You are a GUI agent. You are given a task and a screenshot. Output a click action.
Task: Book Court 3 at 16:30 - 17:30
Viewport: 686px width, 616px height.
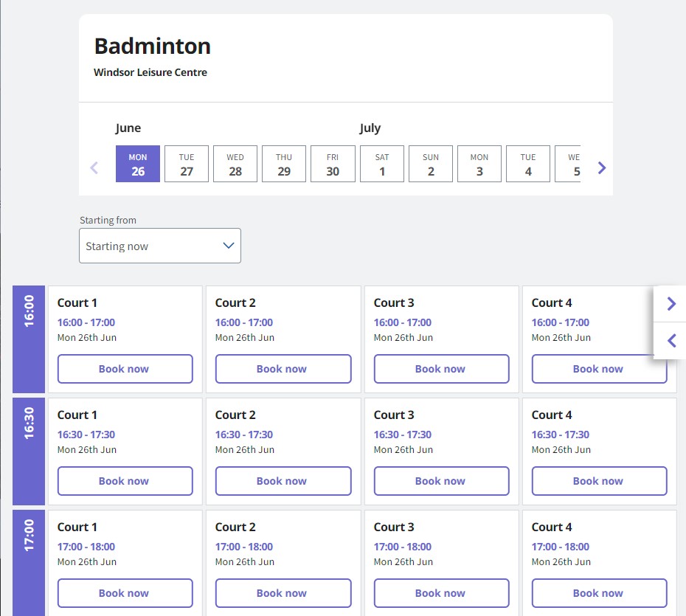(x=441, y=481)
